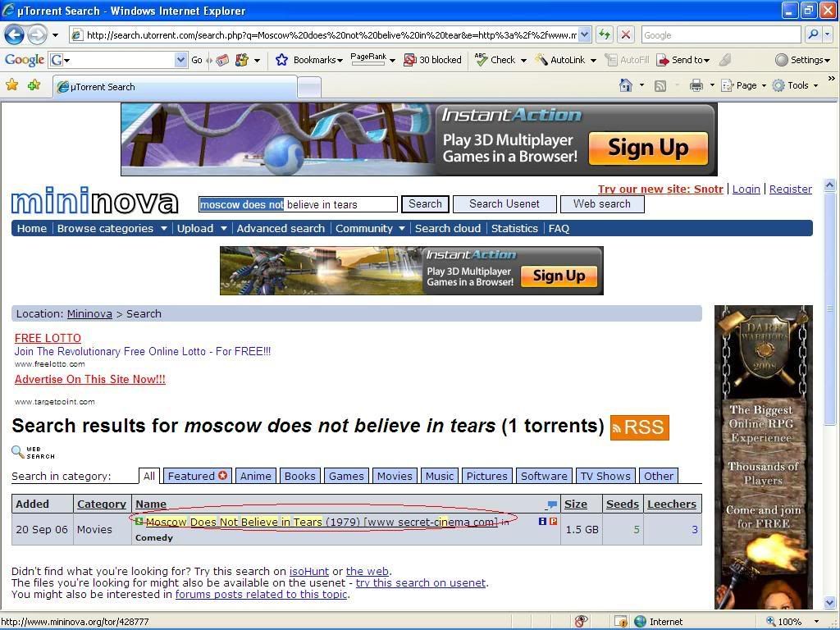Expand the Google toolbar Bookmarks dropdown
Image resolution: width=840 pixels, height=630 pixels.
(x=313, y=60)
